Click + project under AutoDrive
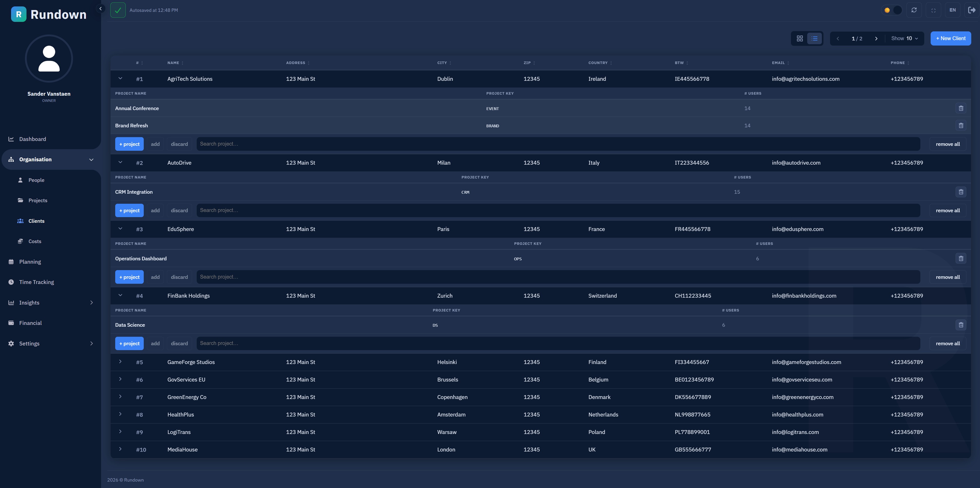 pyautogui.click(x=129, y=210)
